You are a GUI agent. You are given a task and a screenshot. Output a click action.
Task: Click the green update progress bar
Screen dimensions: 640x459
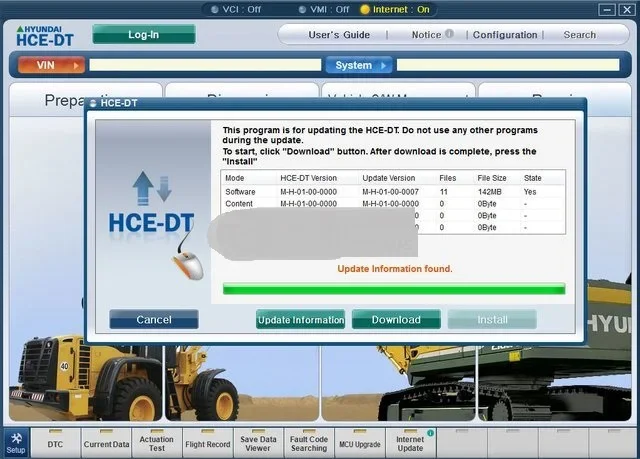point(394,289)
